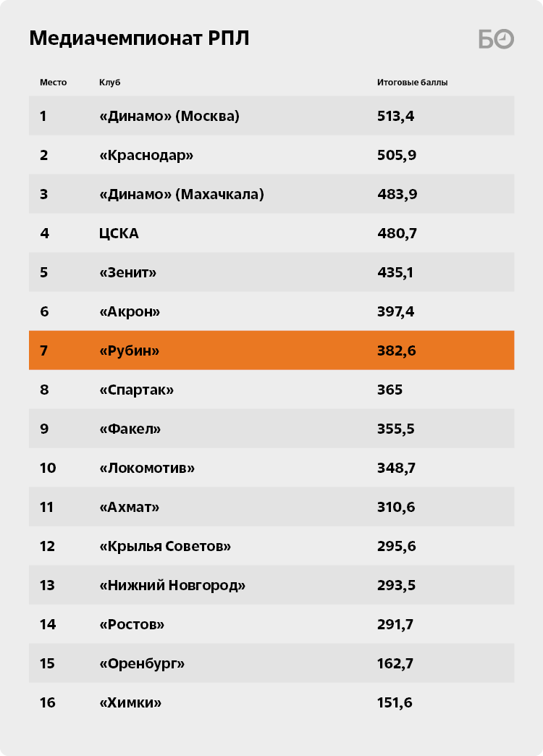Click the «Краснодар» club name
The height and width of the screenshot is (756, 543).
(146, 155)
